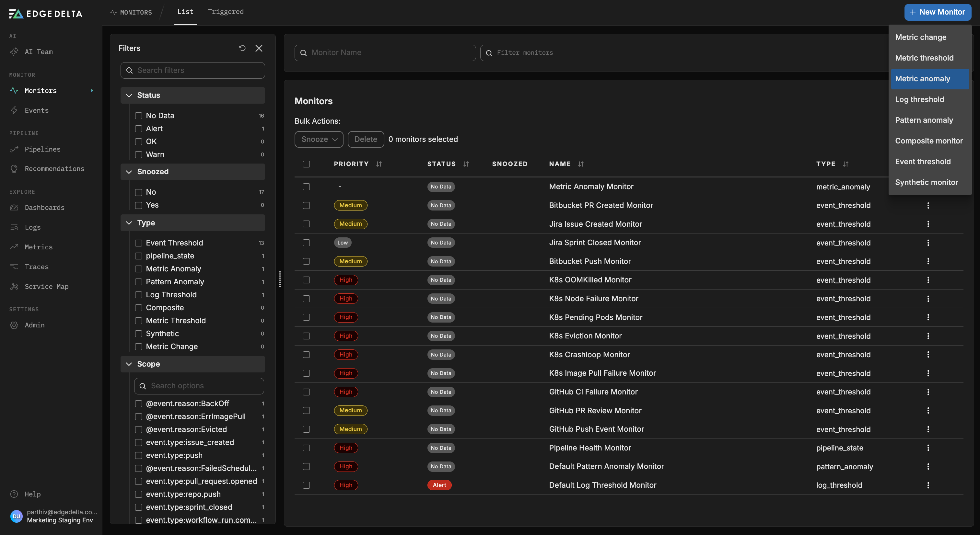
Task: Open actions menu for GitHub Push Event Monitor
Action: 928,429
